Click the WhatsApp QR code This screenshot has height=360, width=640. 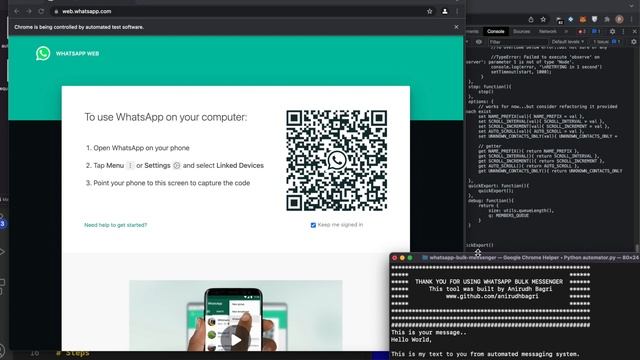[x=337, y=160]
